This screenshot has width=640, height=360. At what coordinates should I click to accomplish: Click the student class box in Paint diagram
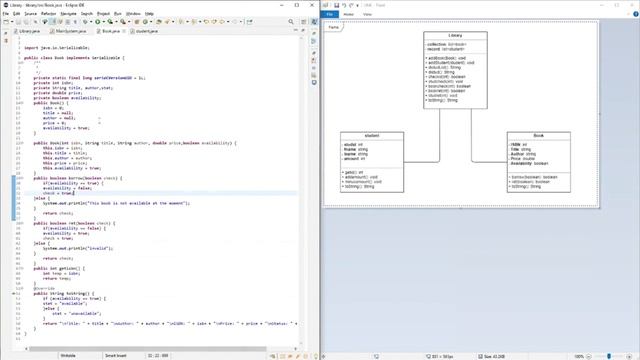tap(372, 162)
